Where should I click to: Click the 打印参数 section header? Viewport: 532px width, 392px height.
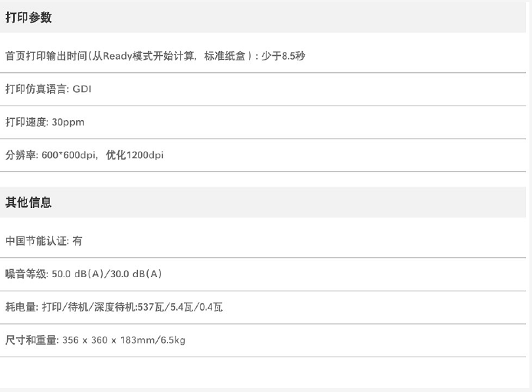28,18
